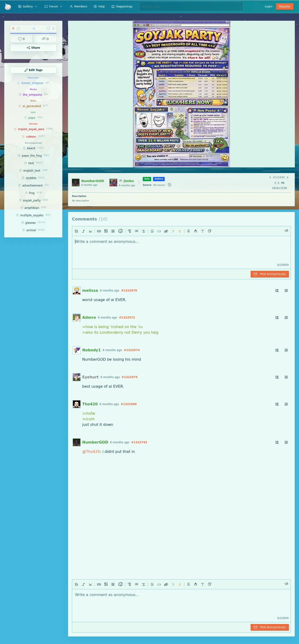Click the paragraph icon in the first editor toolbar
This screenshot has height=644, width=299.
click(129, 231)
